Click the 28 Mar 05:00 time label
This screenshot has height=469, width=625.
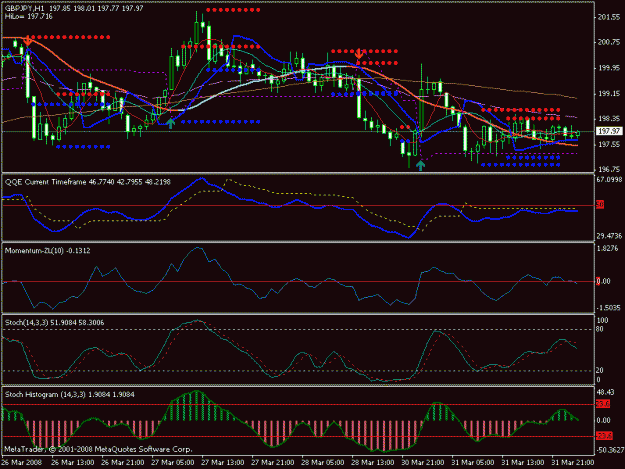click(323, 463)
